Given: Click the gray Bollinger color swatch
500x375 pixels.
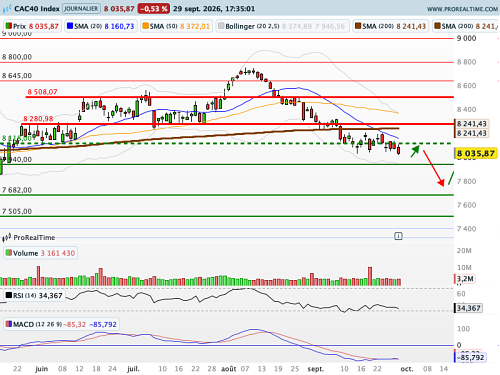Looking at the screenshot, I should tap(221, 26).
